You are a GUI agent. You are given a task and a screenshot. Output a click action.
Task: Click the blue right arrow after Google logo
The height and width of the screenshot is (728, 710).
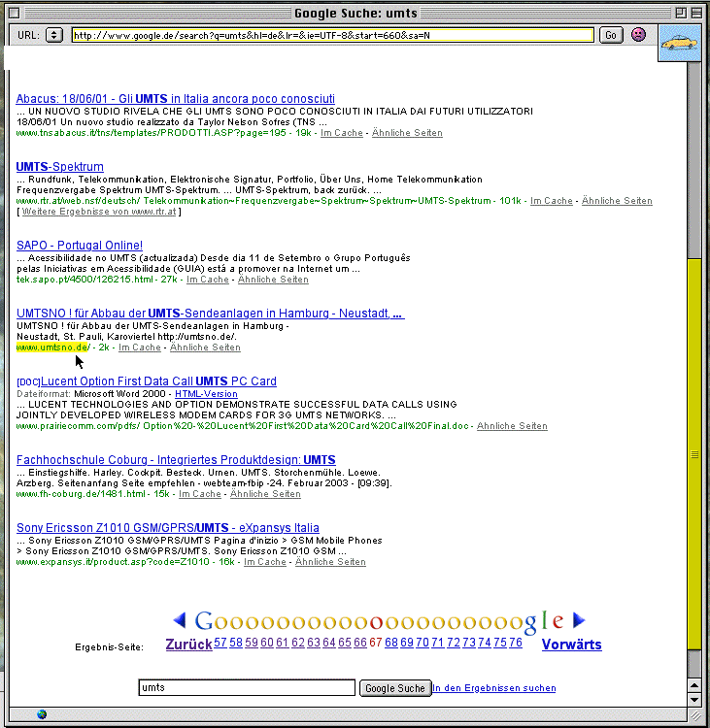[579, 621]
